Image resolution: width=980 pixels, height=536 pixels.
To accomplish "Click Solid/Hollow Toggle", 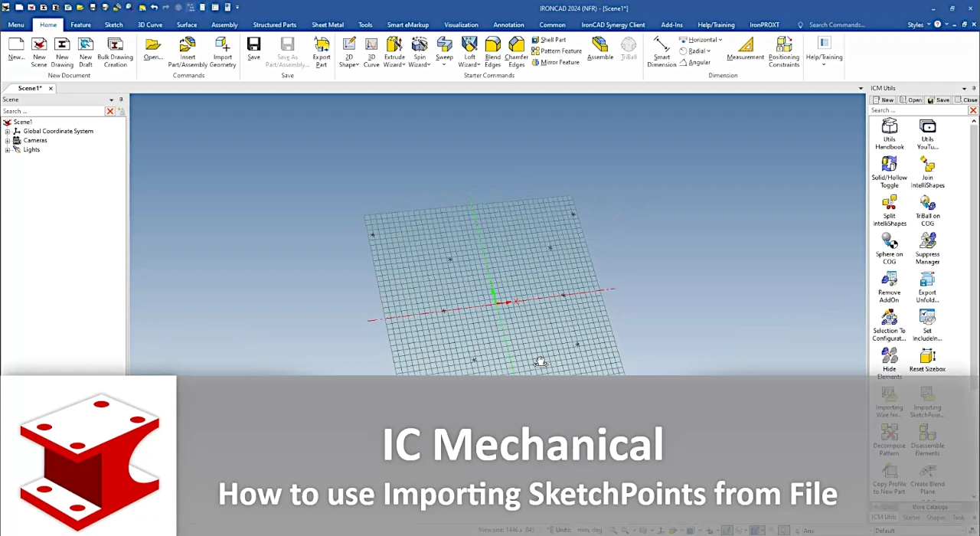I will 889,173.
